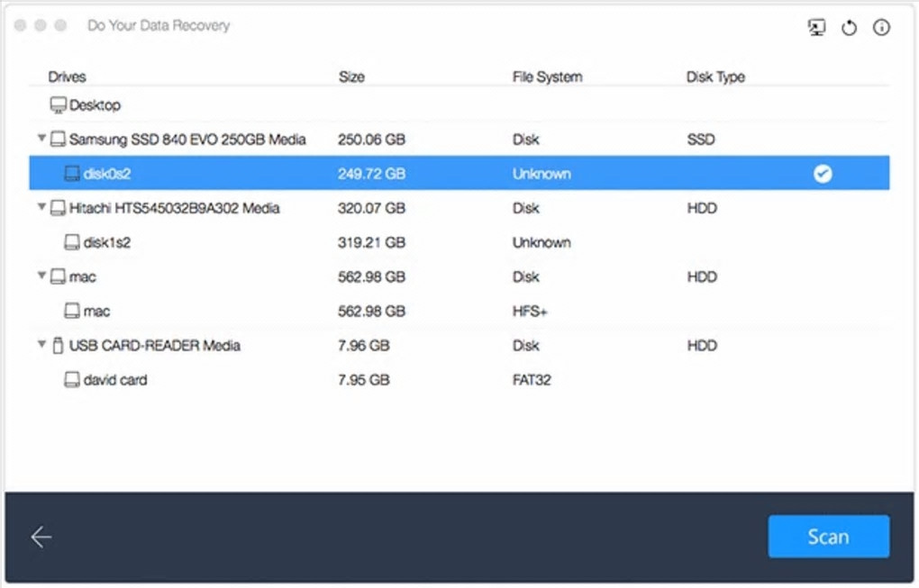Collapse the mac disk group
This screenshot has width=919, height=588.
[41, 276]
